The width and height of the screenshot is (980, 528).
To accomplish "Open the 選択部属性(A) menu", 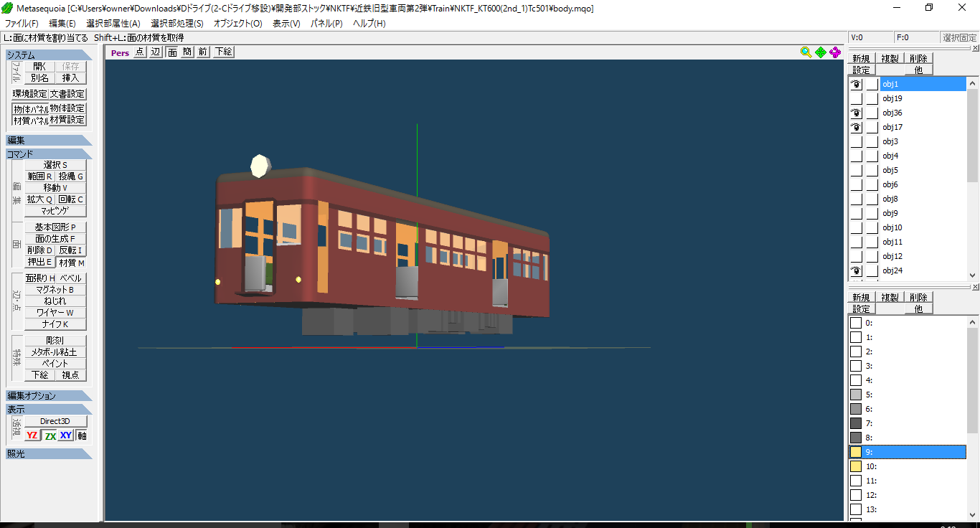I will (x=113, y=24).
